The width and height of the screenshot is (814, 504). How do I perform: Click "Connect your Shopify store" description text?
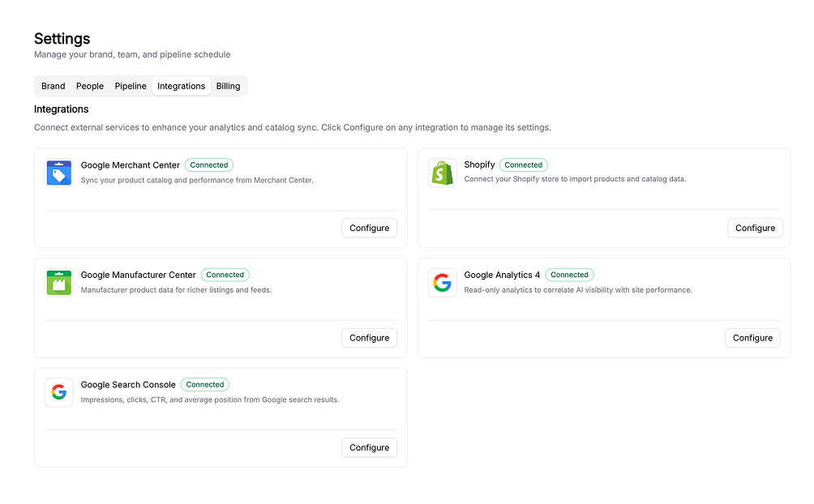(575, 179)
